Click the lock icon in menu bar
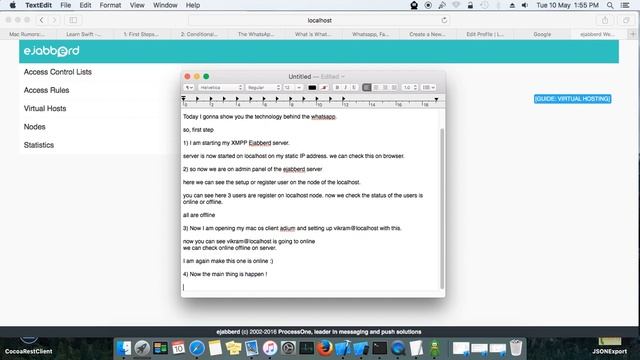The image size is (640, 360). pyautogui.click(x=470, y=5)
